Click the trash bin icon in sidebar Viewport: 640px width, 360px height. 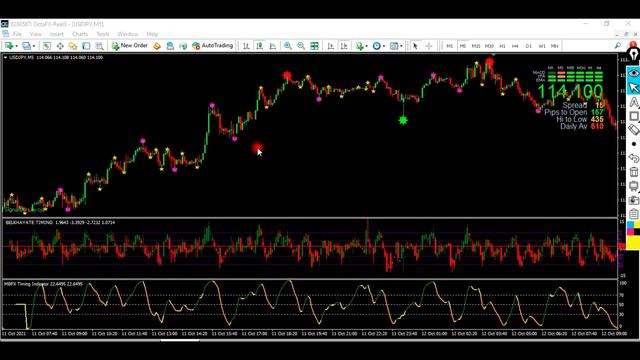pyautogui.click(x=633, y=172)
